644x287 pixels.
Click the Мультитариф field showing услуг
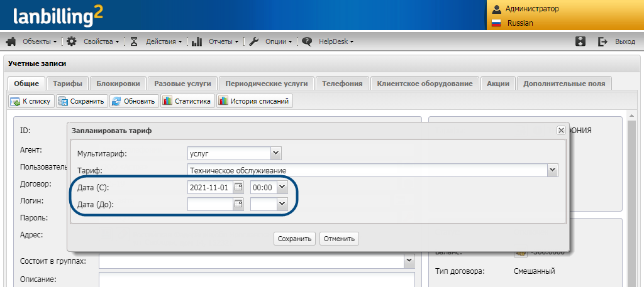tap(229, 154)
